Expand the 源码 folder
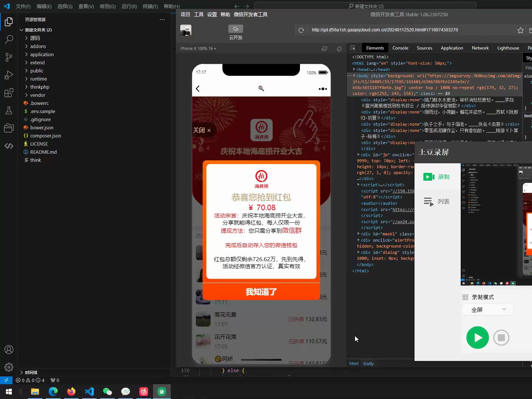This screenshot has width=532, height=399. pos(35,38)
